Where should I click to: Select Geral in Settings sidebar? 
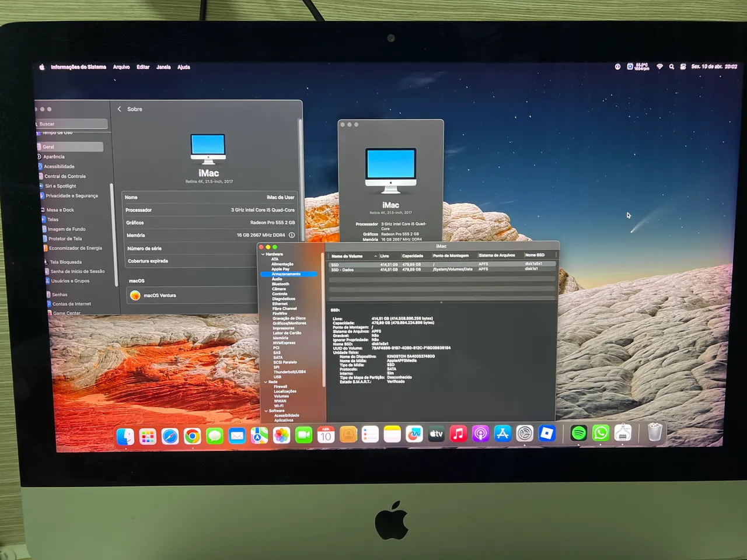click(70, 146)
